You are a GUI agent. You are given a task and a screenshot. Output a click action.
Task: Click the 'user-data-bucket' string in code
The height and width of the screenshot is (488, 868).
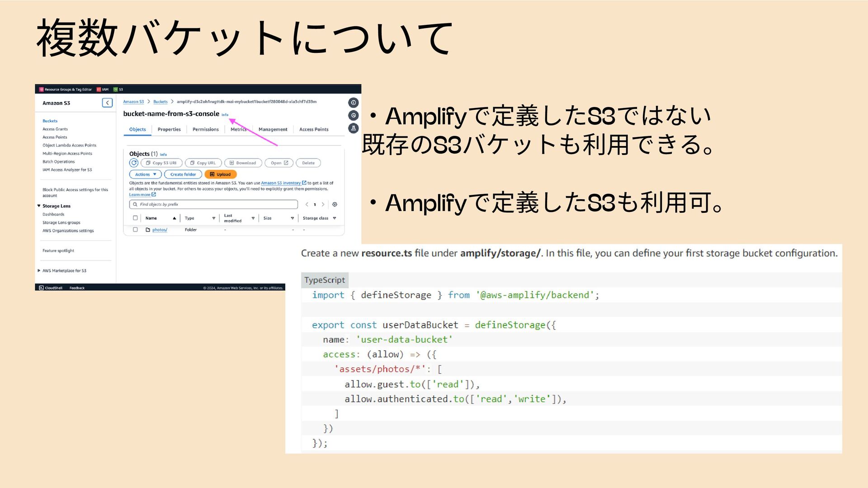point(404,339)
